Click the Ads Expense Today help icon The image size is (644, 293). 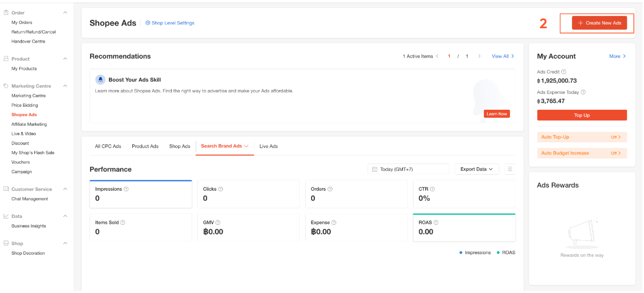coord(583,92)
